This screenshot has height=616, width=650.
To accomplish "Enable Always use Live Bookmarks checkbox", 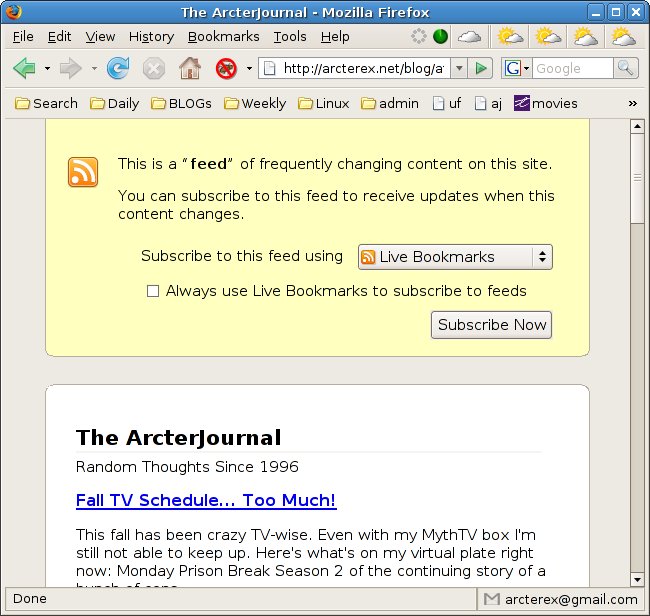I will [x=153, y=291].
